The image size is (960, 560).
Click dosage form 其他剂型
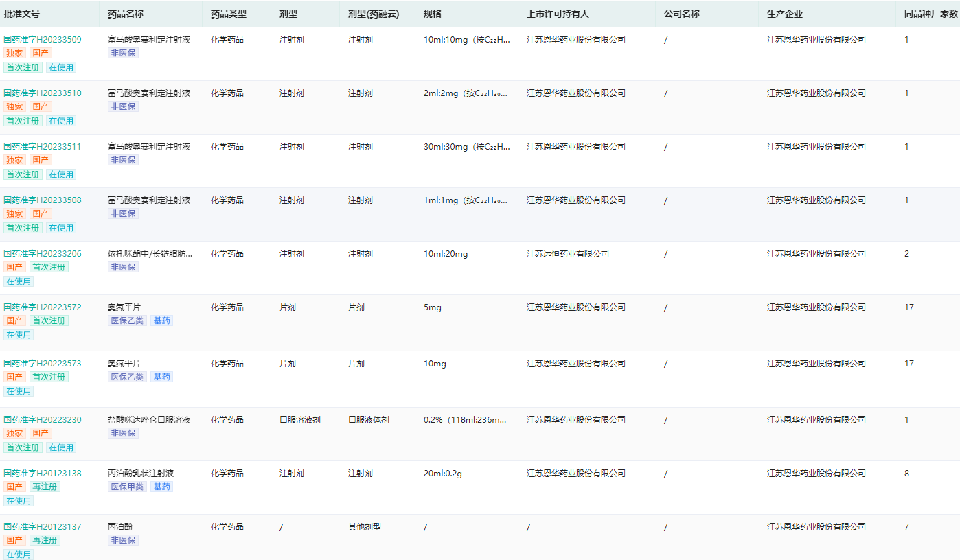coord(365,527)
